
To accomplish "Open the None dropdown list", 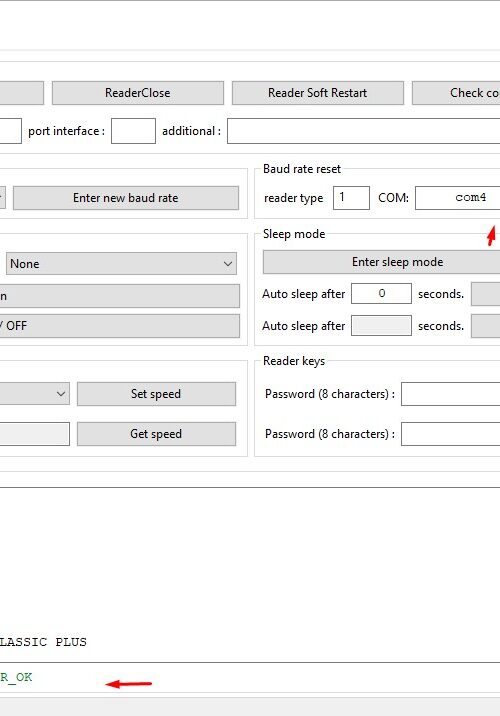I will point(121,263).
